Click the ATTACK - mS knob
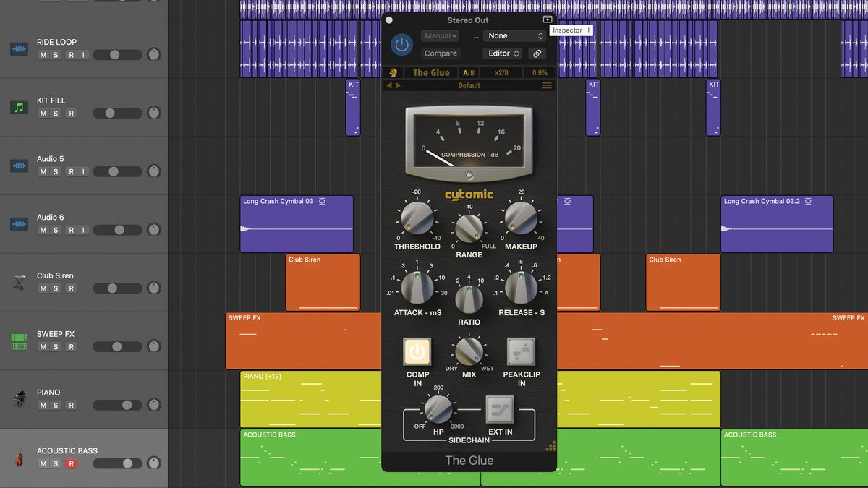 click(x=417, y=287)
